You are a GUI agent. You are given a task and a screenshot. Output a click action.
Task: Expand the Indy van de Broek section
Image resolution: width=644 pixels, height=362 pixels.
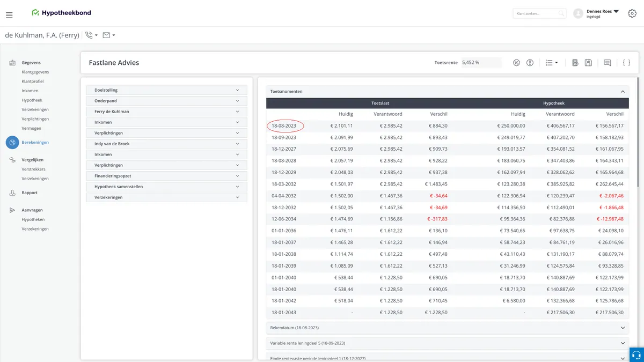click(166, 144)
